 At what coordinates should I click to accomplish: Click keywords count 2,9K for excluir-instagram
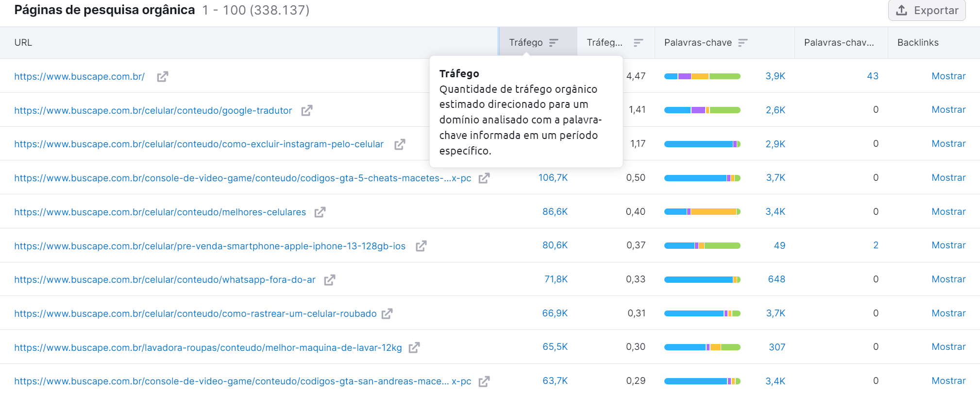[776, 144]
